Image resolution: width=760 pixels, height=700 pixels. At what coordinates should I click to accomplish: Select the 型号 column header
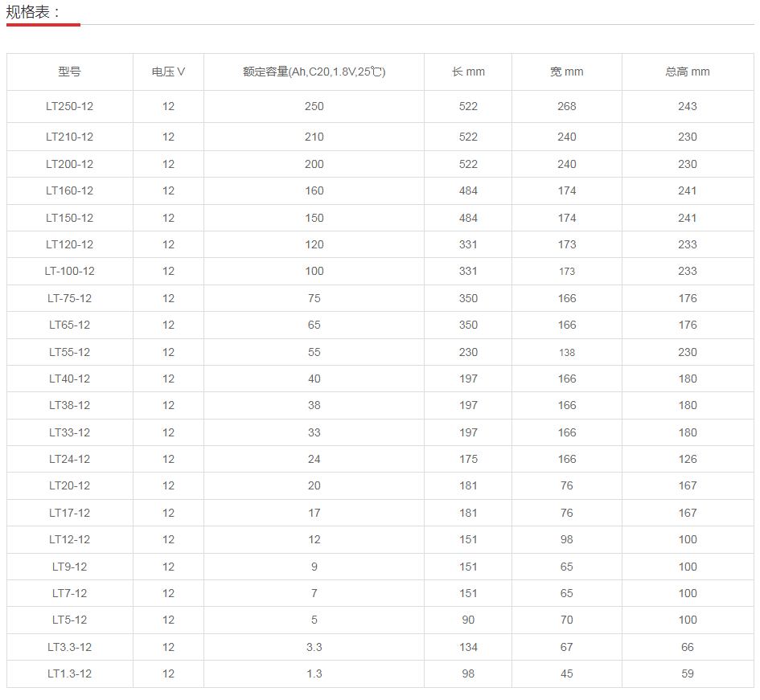[68, 72]
